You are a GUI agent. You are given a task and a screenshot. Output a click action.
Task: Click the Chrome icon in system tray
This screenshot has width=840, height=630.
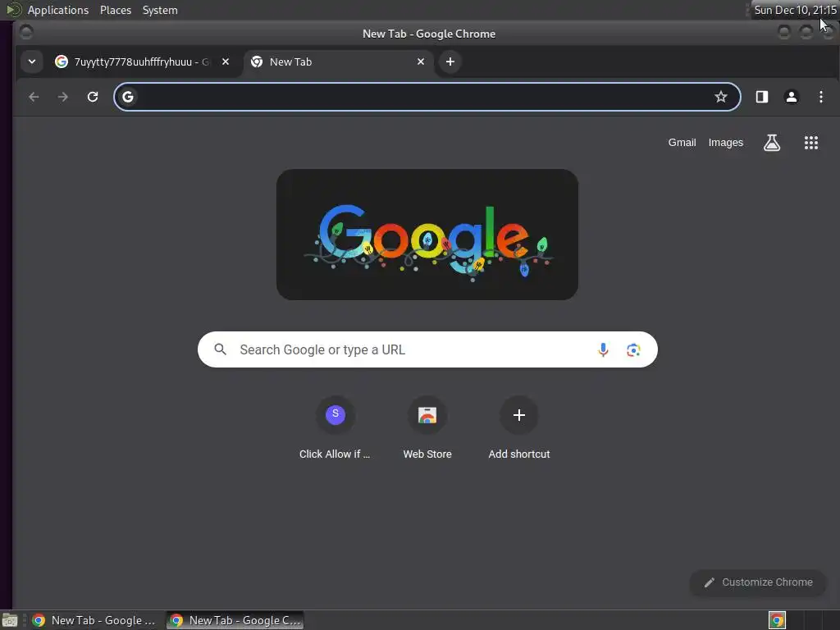click(x=777, y=620)
